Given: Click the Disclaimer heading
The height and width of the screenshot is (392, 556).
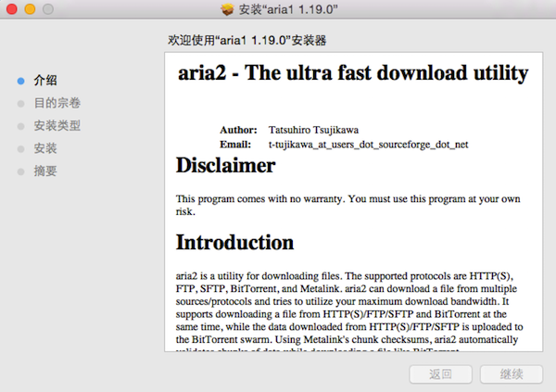Looking at the screenshot, I should 225,165.
